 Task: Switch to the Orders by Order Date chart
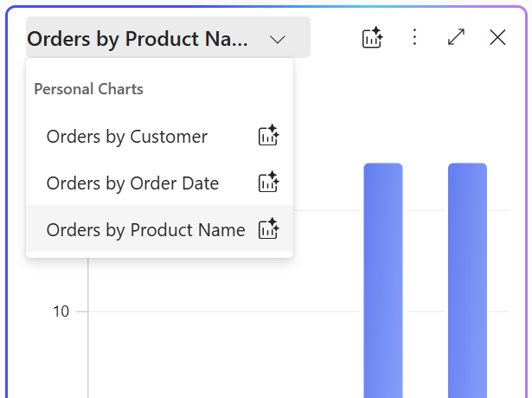(x=132, y=183)
